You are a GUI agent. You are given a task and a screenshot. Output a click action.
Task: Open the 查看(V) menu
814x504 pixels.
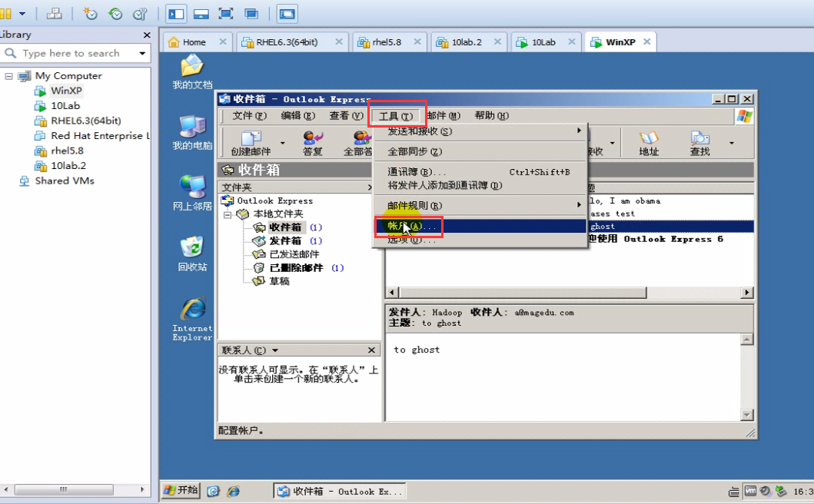(346, 116)
